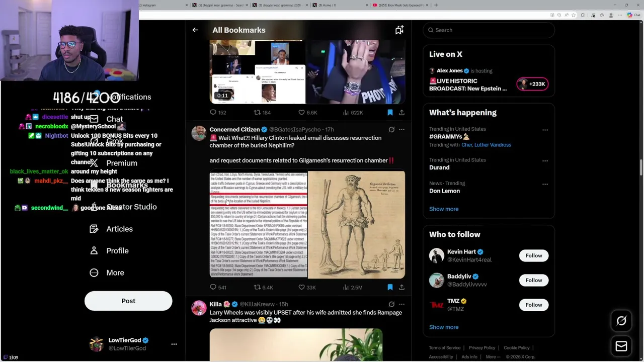Switch to the Elon Musk Gets Exposed tab
644x362 pixels.
400,5
